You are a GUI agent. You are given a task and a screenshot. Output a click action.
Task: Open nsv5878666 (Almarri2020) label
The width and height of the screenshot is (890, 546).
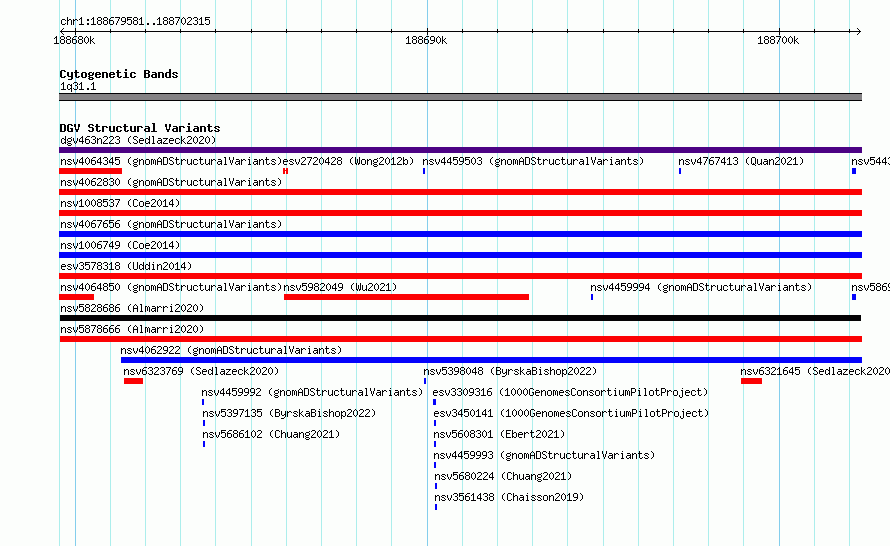point(132,329)
